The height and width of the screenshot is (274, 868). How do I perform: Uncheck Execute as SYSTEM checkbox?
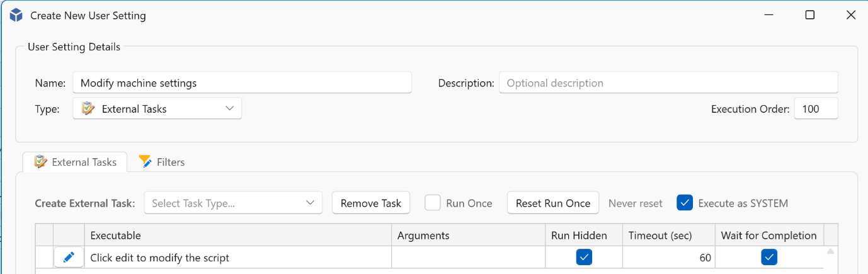(685, 203)
